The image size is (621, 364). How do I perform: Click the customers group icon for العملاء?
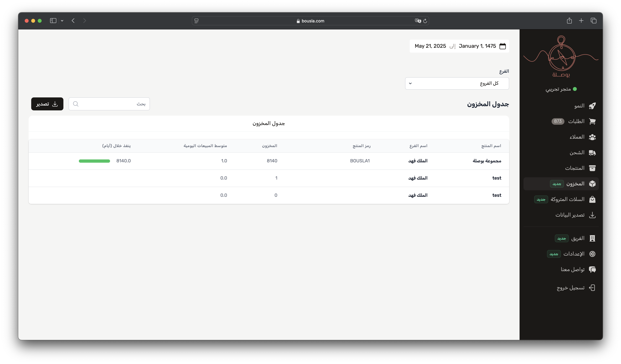coord(592,137)
